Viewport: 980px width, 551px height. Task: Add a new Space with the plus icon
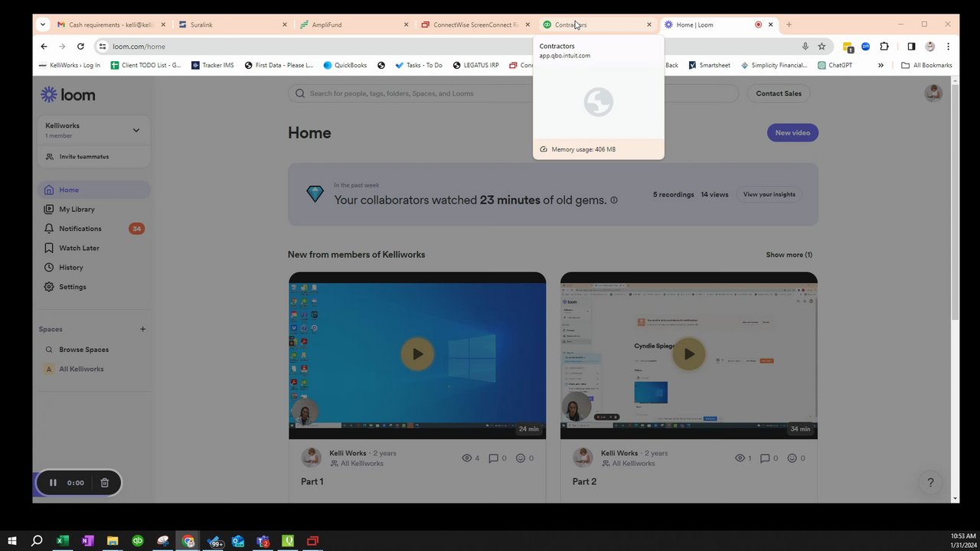coord(142,329)
